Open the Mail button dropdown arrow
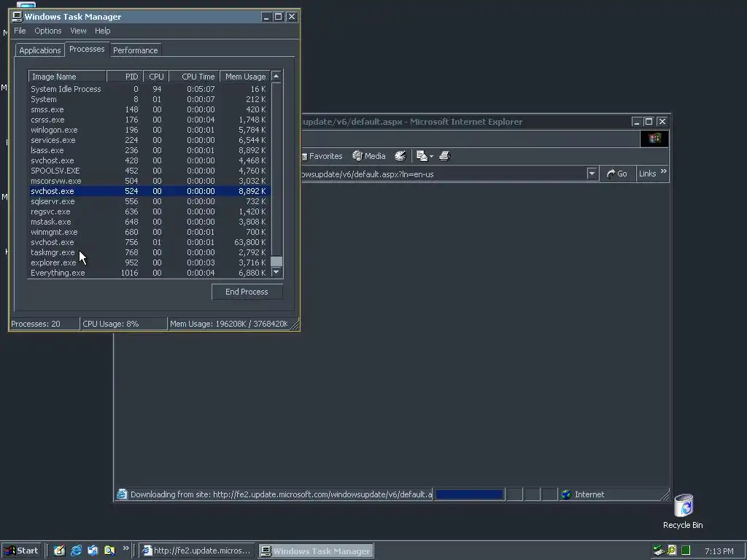 click(x=431, y=156)
